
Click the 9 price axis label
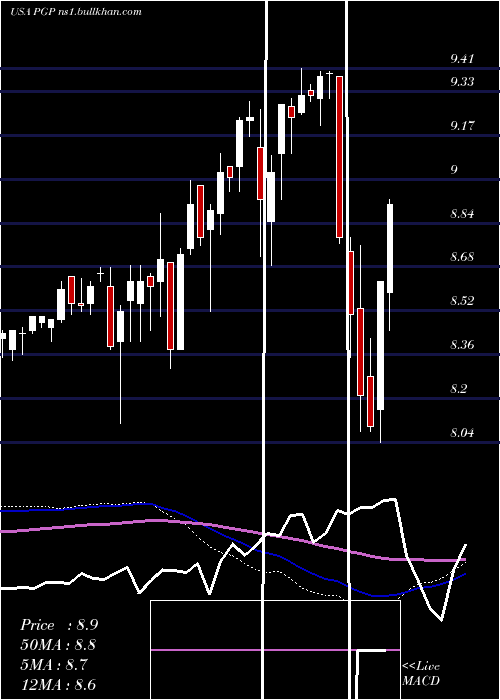point(454,169)
